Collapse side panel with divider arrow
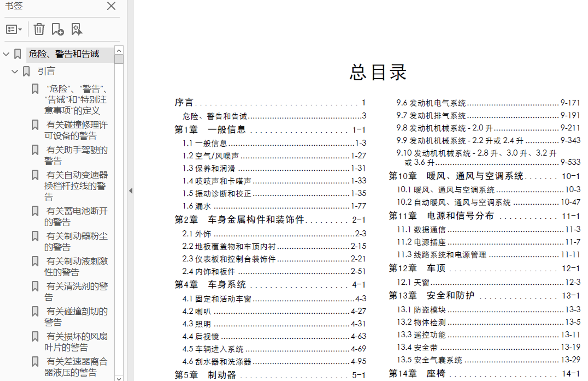Image resolution: width=588 pixels, height=381 pixels. (x=131, y=191)
